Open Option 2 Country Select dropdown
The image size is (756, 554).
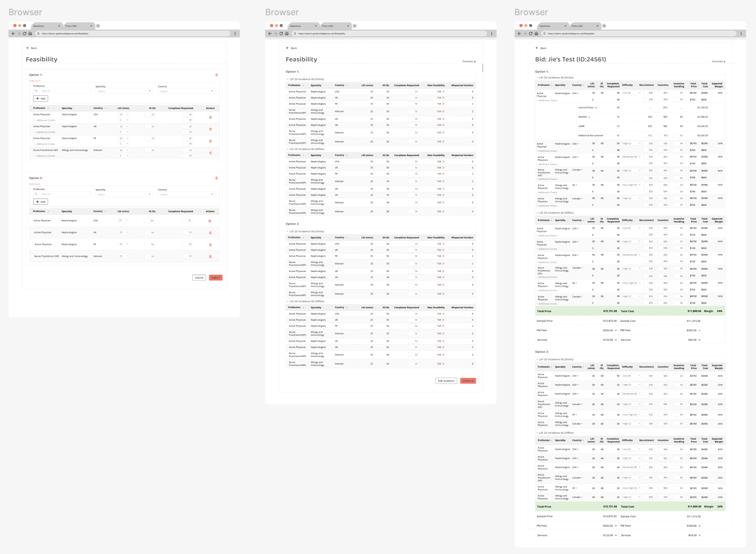click(186, 194)
